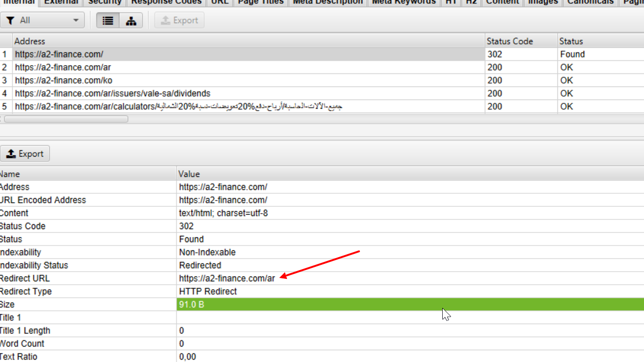This screenshot has height=362, width=644.
Task: Click the Redirected indexability status value
Action: [200, 265]
